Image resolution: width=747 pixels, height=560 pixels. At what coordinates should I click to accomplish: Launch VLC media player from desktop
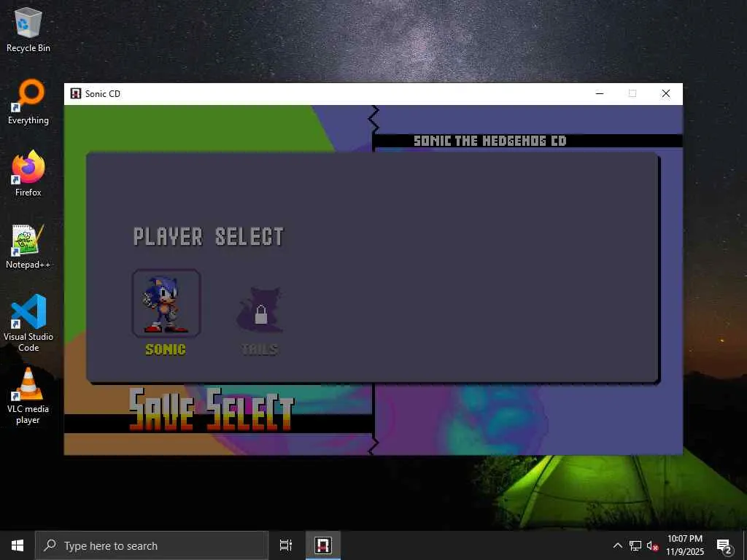click(28, 396)
